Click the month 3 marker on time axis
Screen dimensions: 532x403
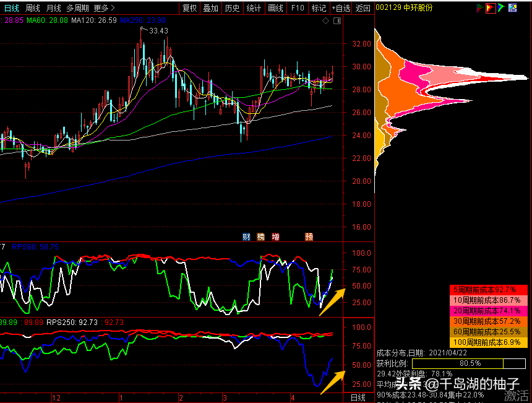[225, 398]
